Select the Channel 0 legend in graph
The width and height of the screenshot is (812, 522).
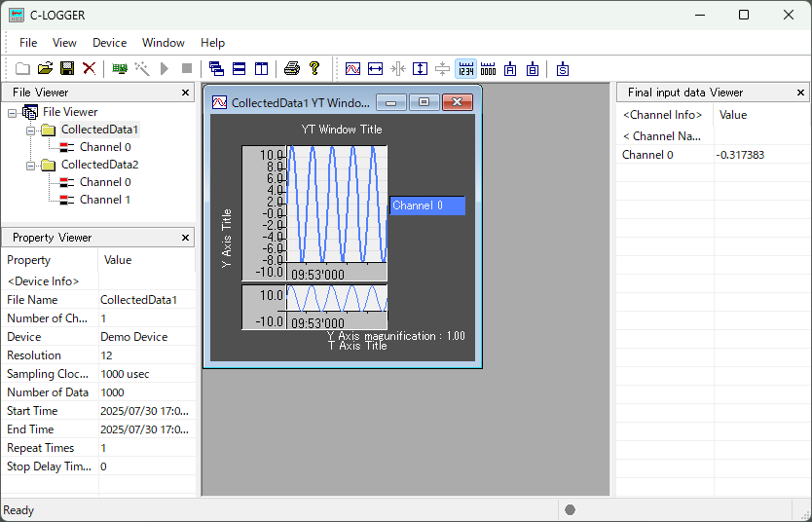pyautogui.click(x=427, y=205)
